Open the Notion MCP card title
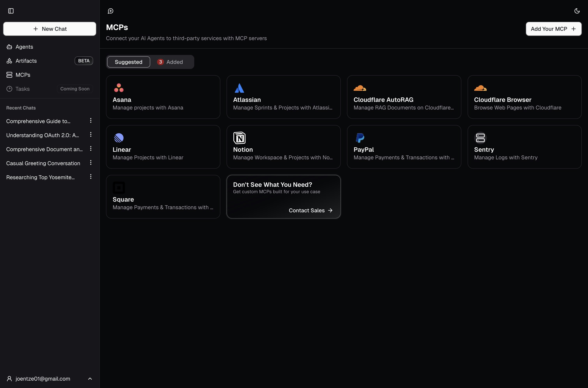This screenshot has height=388, width=588. point(243,150)
